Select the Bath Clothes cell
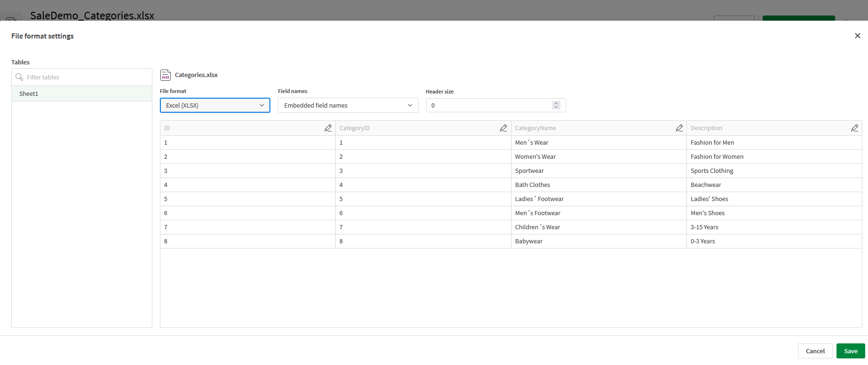This screenshot has height=365, width=868. coord(532,185)
